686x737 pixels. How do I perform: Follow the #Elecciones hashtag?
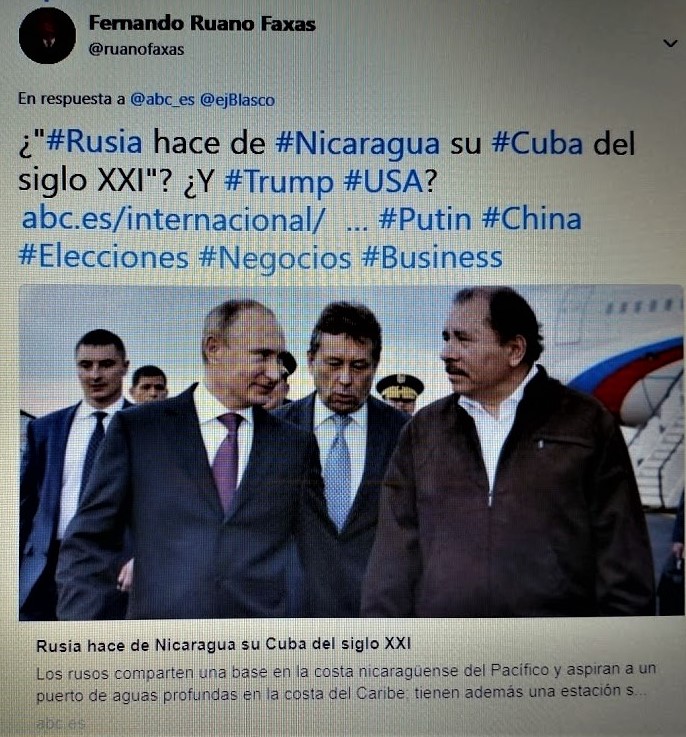click(103, 258)
